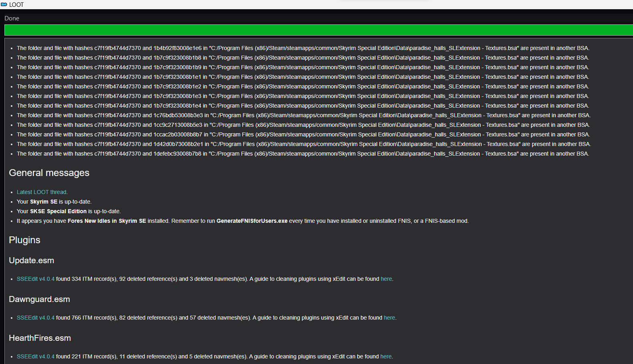Click 'Your Skyrim SE is up-to-date' message
The image size is (633, 364).
[x=54, y=202]
